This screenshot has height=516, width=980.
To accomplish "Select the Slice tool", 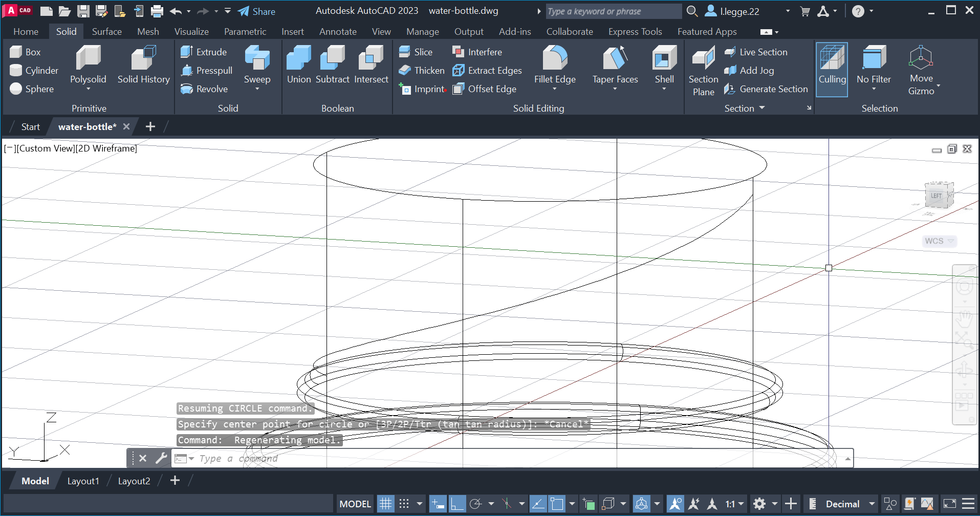I will pyautogui.click(x=416, y=52).
